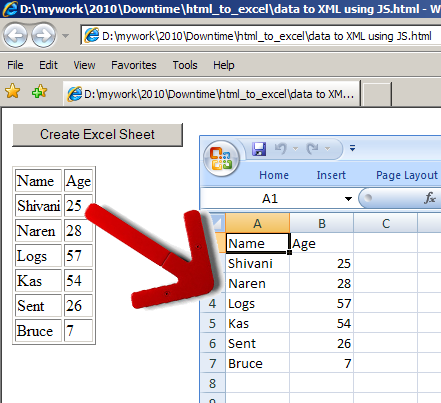The image size is (441, 403).
Task: Click the Excel Redo icon
Action: [x=312, y=148]
